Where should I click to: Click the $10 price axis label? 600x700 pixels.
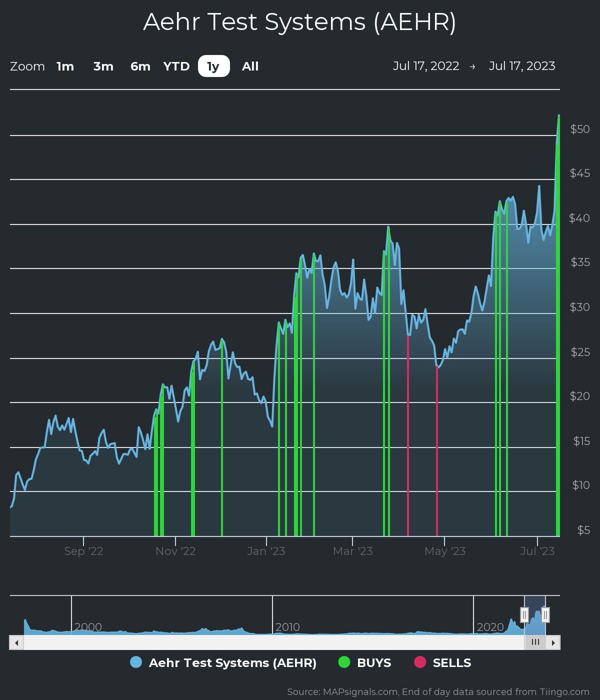(581, 485)
